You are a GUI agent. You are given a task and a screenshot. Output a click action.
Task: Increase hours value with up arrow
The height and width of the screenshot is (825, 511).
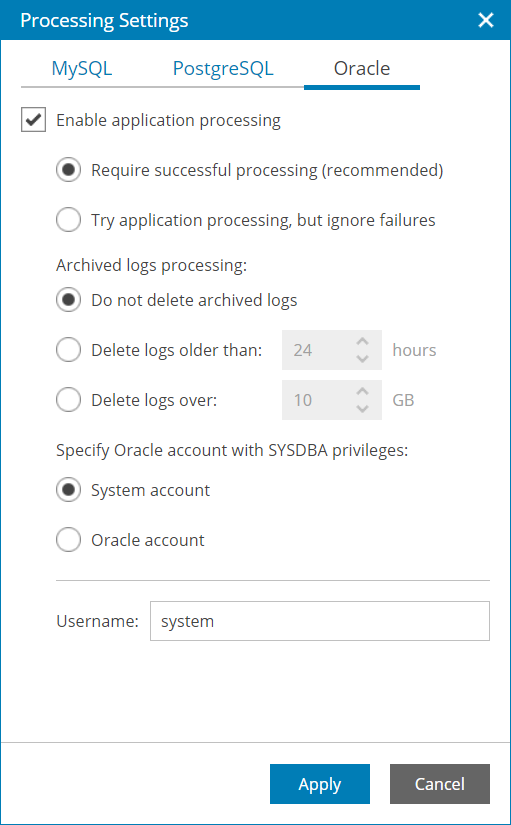coord(362,341)
